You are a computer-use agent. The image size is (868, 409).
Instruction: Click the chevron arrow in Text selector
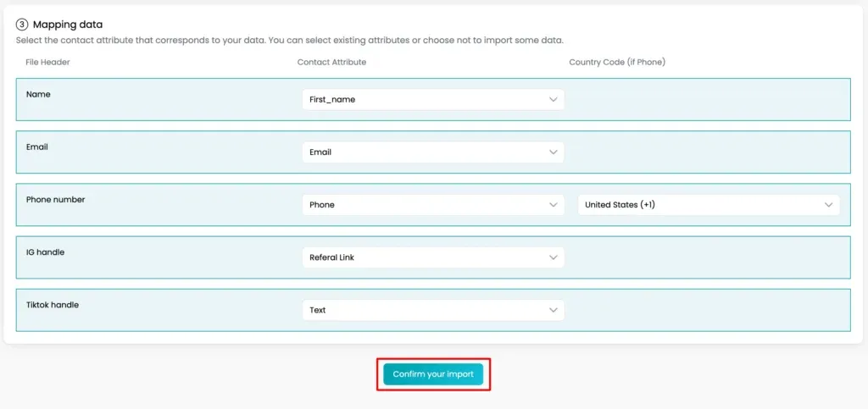553,310
